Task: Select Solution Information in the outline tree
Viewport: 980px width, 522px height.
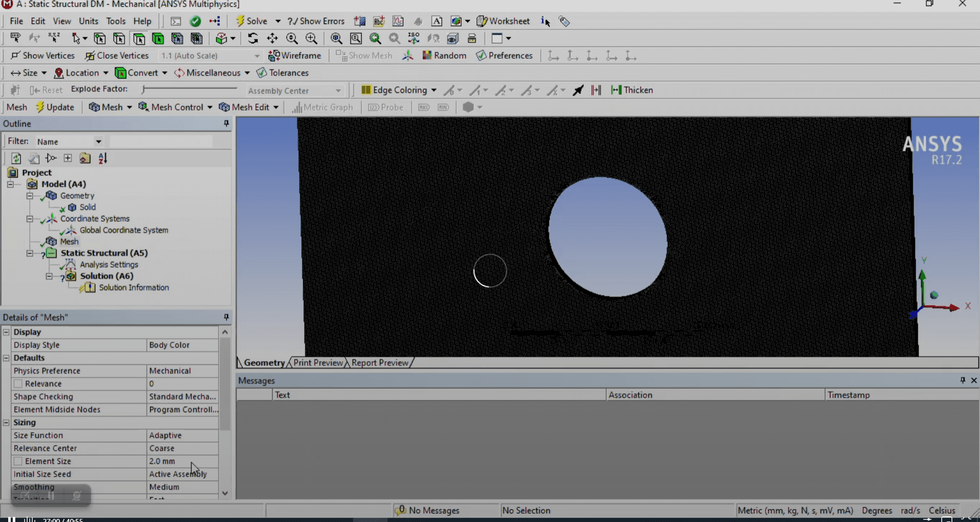Action: pyautogui.click(x=134, y=288)
